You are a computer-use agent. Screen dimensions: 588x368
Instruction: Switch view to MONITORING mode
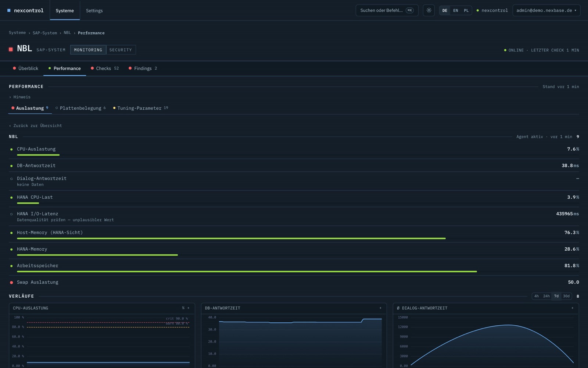coord(88,50)
